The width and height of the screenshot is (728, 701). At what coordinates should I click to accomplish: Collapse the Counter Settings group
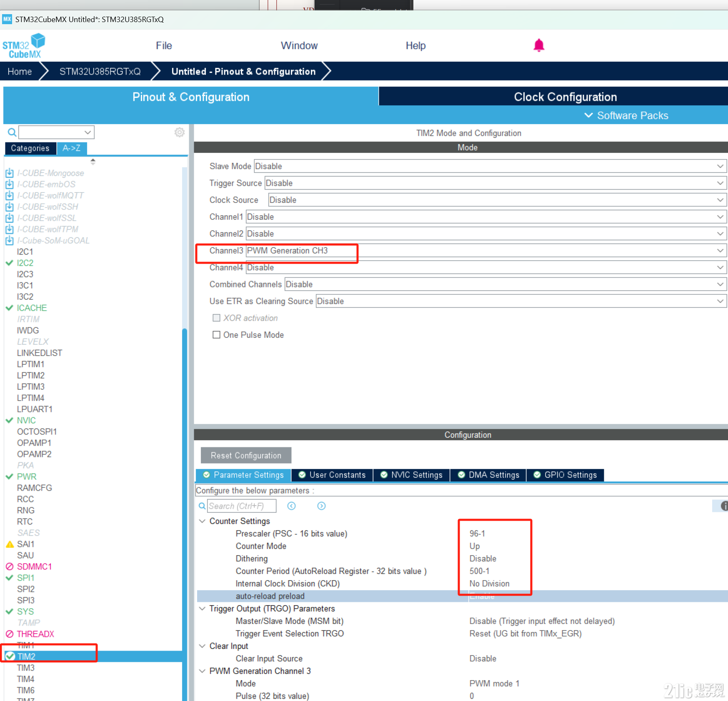click(202, 521)
